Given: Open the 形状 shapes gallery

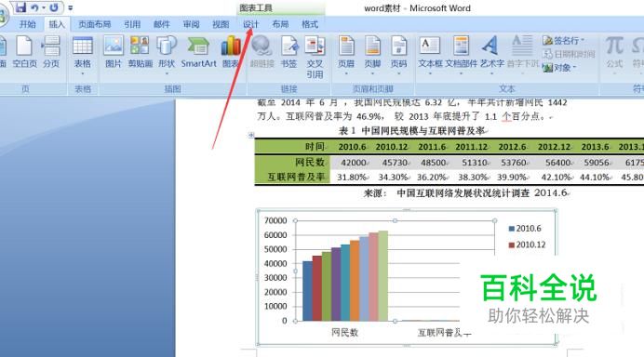Looking at the screenshot, I should (167, 51).
